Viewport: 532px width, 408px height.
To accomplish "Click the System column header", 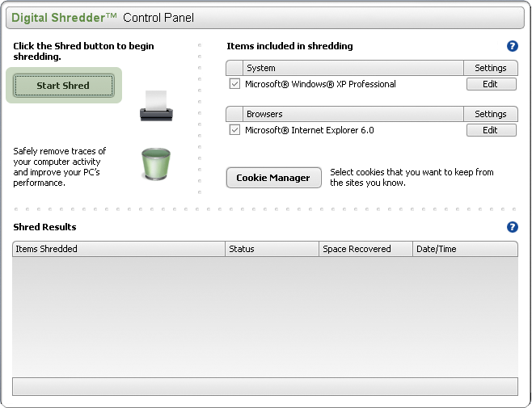I will click(353, 68).
